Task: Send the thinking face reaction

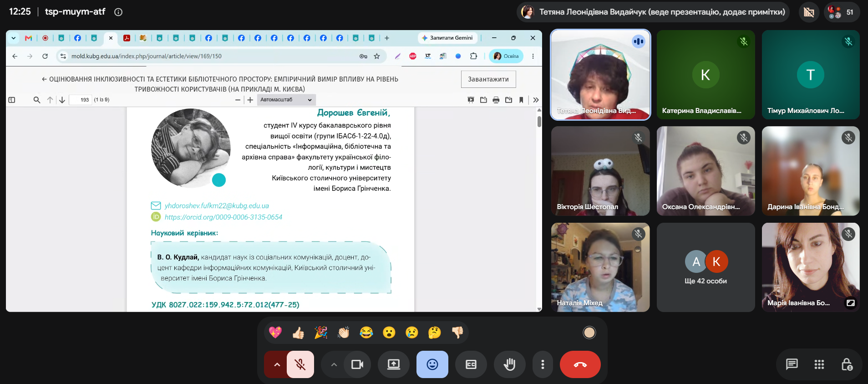Action: 435,333
